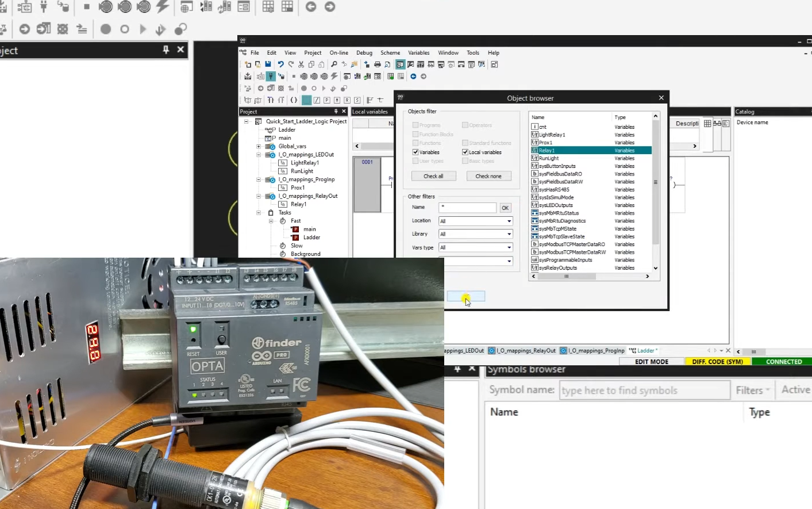Connect to target using the plug icon
The height and width of the screenshot is (509, 812).
pos(271,76)
